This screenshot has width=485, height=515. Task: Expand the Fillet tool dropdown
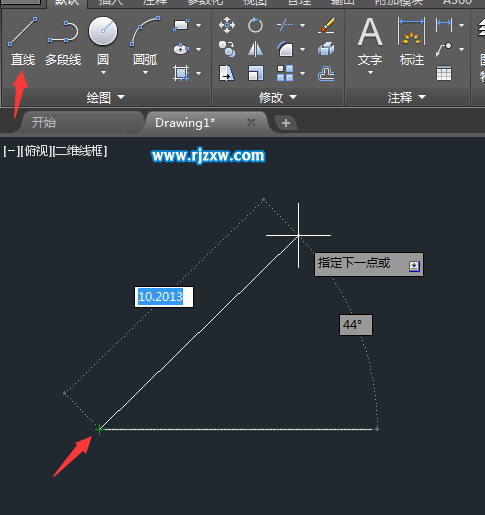point(302,49)
